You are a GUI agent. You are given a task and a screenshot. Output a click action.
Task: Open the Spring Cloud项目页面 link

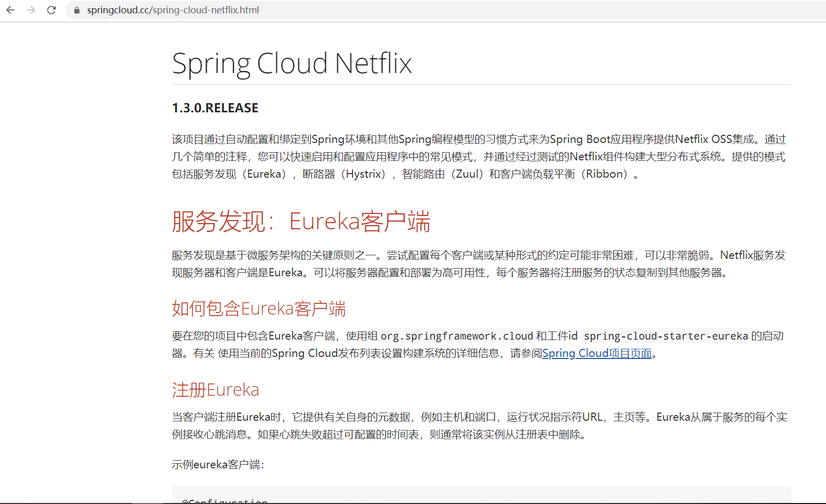click(597, 353)
